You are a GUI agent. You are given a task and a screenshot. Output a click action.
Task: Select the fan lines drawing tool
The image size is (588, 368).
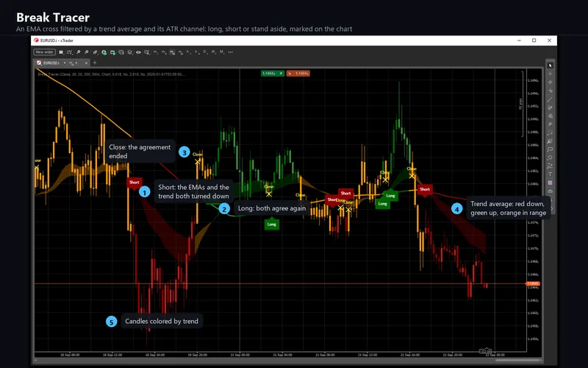550,141
